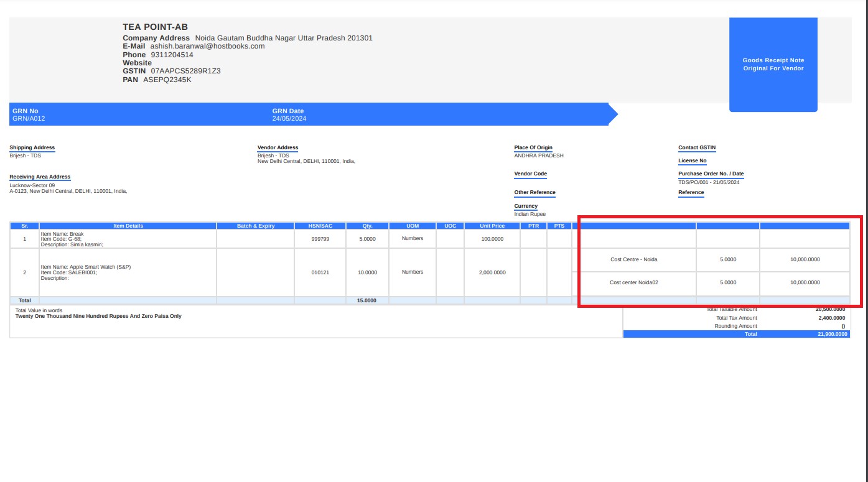The image size is (868, 482).
Task: Select the order reference TDS/PO/001 - 21/05/2024
Action: (709, 182)
